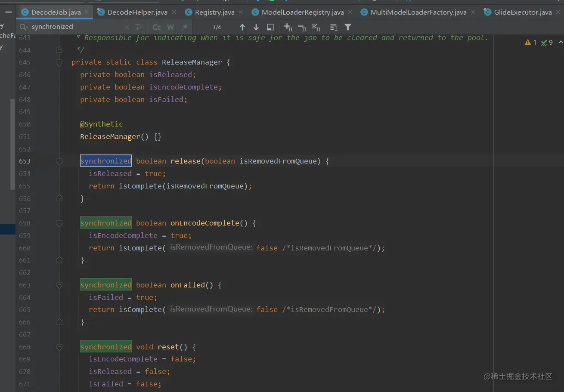
Task: Click the 1/4 match counter
Action: coord(217,27)
